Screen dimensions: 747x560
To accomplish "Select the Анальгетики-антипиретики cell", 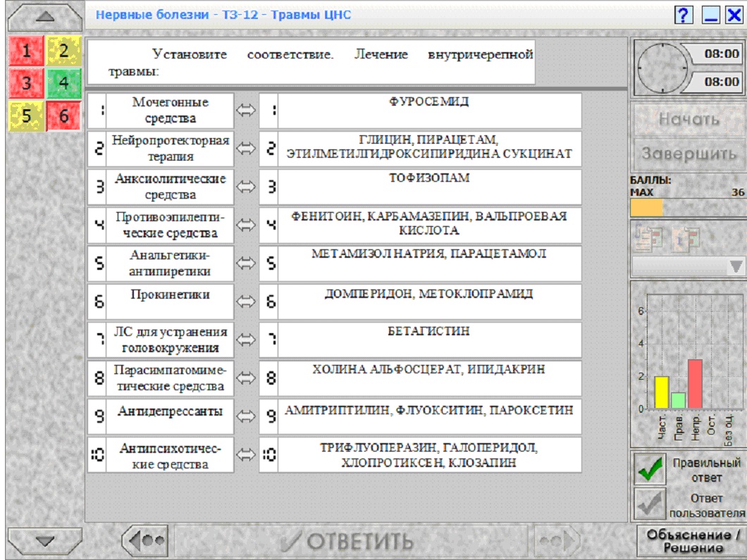I will tap(170, 263).
